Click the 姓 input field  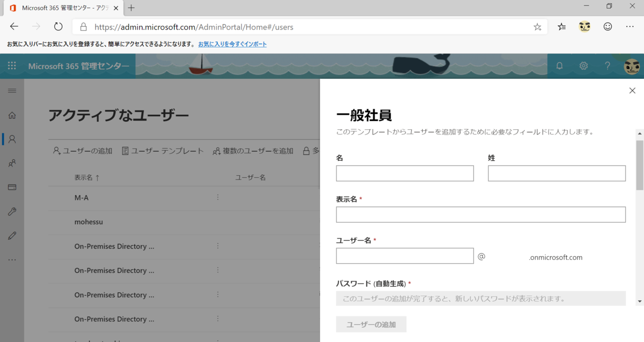pyautogui.click(x=557, y=173)
